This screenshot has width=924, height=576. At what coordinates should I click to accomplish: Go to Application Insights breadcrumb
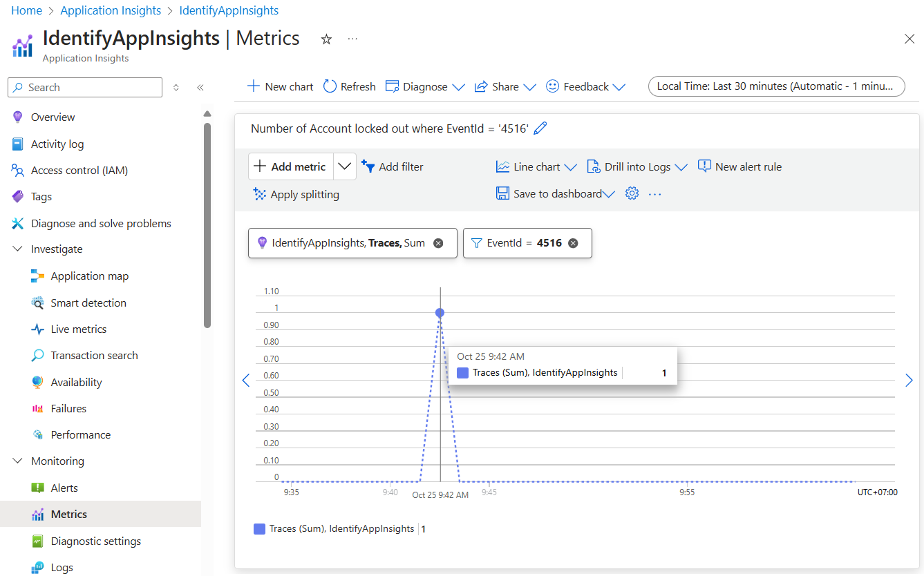tap(111, 10)
